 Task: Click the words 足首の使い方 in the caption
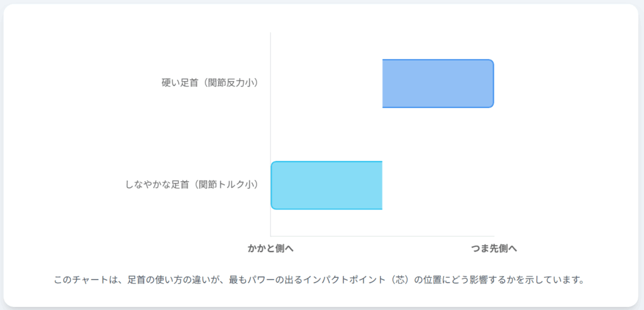coord(155,279)
